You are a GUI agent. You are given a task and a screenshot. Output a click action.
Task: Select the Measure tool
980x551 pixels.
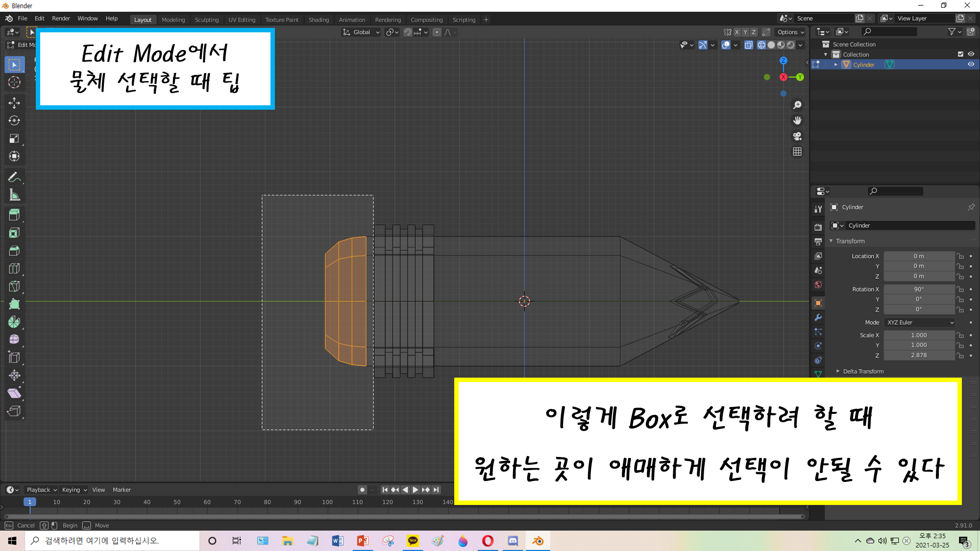click(14, 195)
